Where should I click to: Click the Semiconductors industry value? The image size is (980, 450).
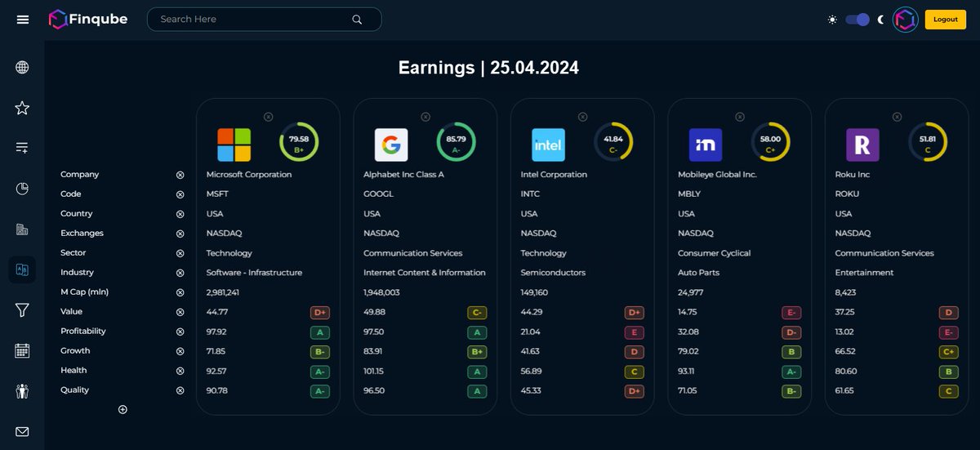coord(553,273)
